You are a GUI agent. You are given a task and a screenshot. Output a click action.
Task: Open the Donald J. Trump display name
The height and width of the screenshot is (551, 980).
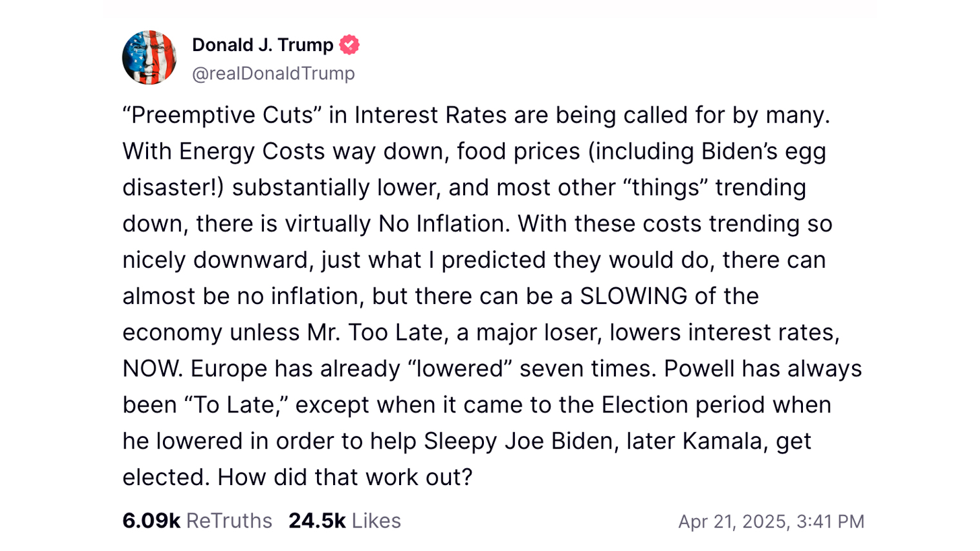pyautogui.click(x=262, y=46)
